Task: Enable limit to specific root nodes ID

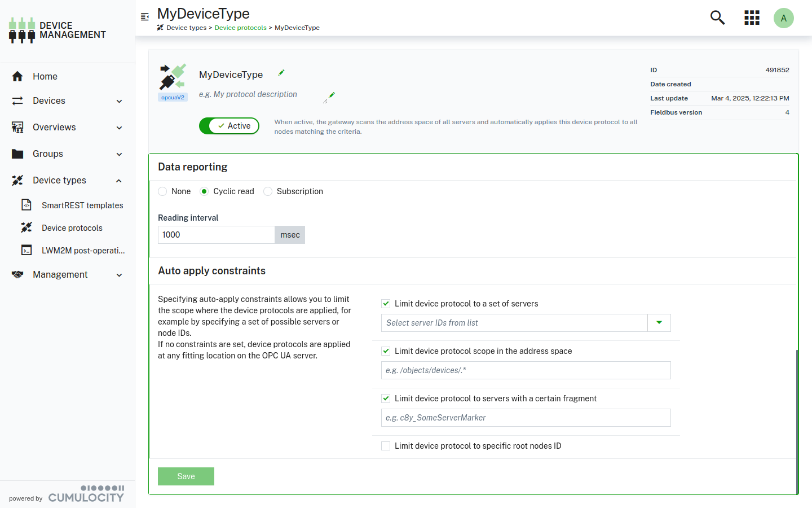Action: (386, 446)
